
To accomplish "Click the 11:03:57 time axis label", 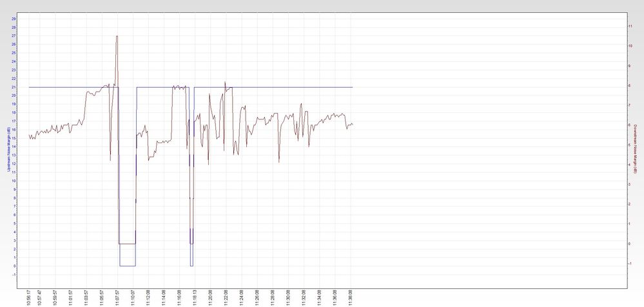I will (x=86, y=297).
